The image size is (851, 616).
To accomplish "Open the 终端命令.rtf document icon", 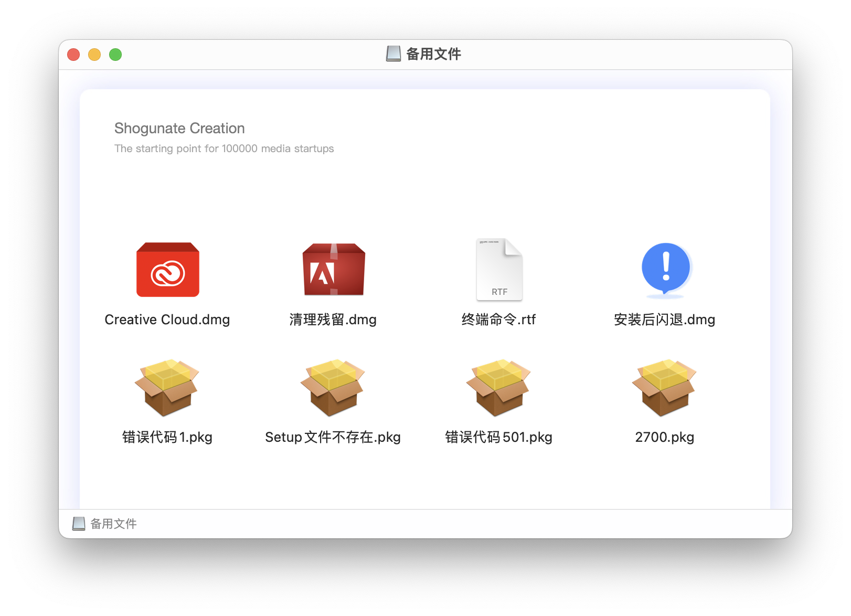I will tap(499, 270).
